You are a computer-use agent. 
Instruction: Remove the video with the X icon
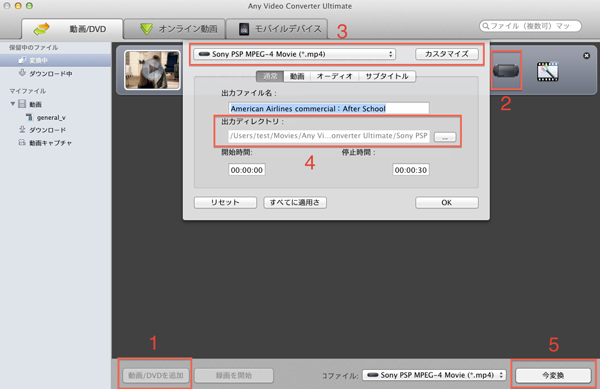(x=586, y=56)
